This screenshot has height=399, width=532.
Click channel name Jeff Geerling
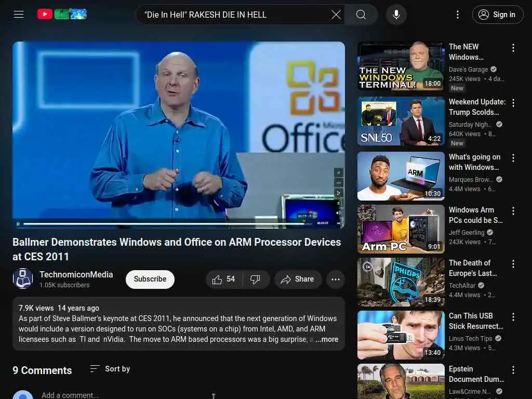[x=467, y=232]
